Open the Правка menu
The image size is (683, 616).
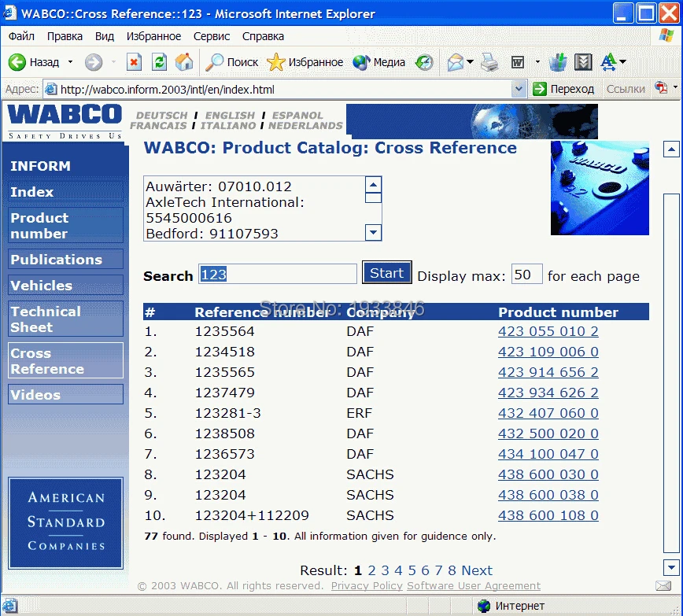click(65, 36)
